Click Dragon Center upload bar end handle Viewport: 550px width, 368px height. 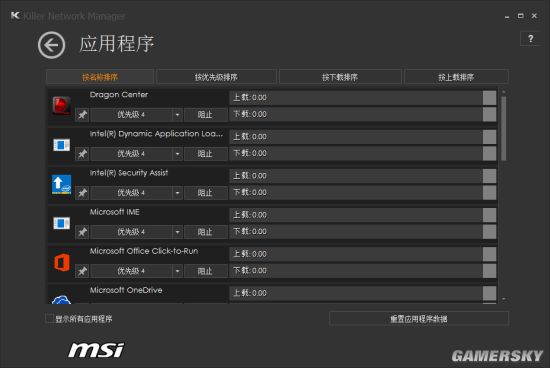point(489,98)
